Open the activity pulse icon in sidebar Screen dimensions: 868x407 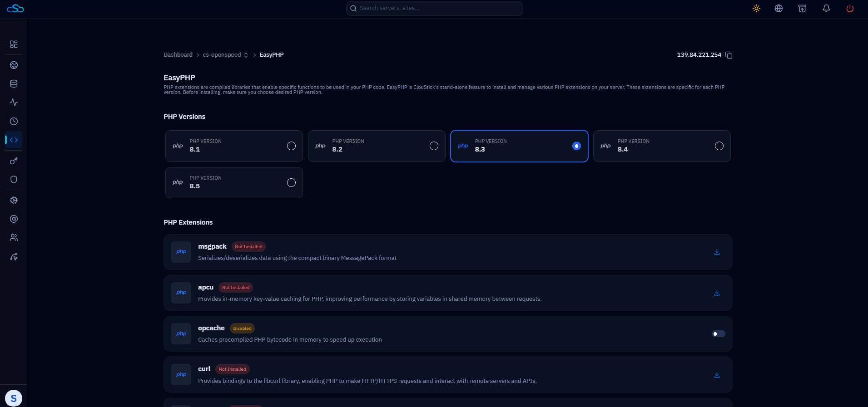pyautogui.click(x=14, y=102)
